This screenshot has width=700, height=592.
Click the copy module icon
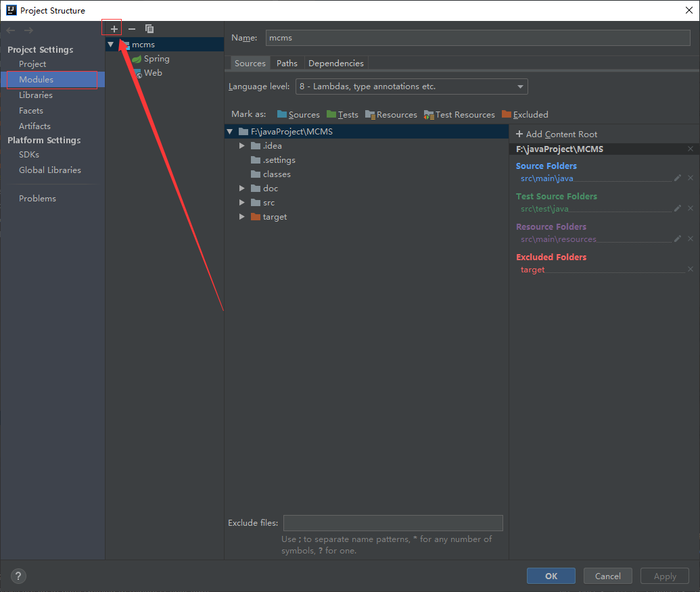[x=149, y=29]
